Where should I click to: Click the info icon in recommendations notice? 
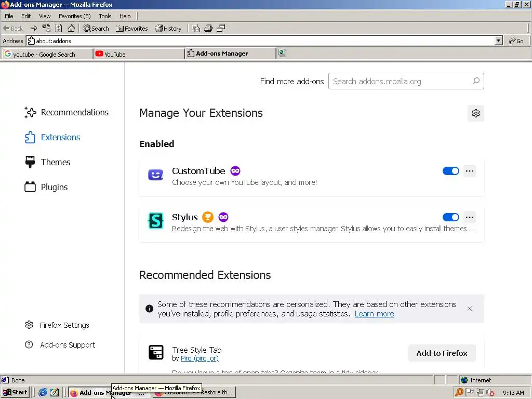149,309
